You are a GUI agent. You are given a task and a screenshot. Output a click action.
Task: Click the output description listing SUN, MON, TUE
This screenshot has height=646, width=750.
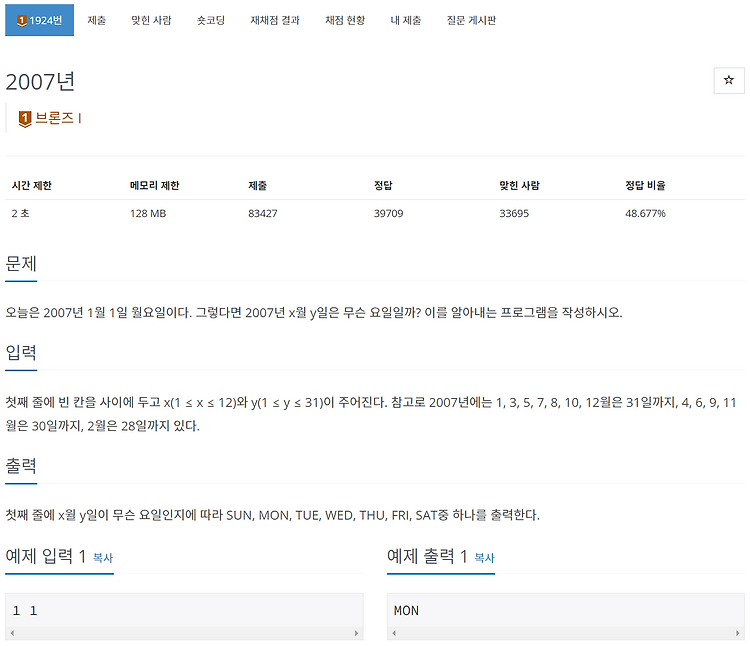(273, 515)
